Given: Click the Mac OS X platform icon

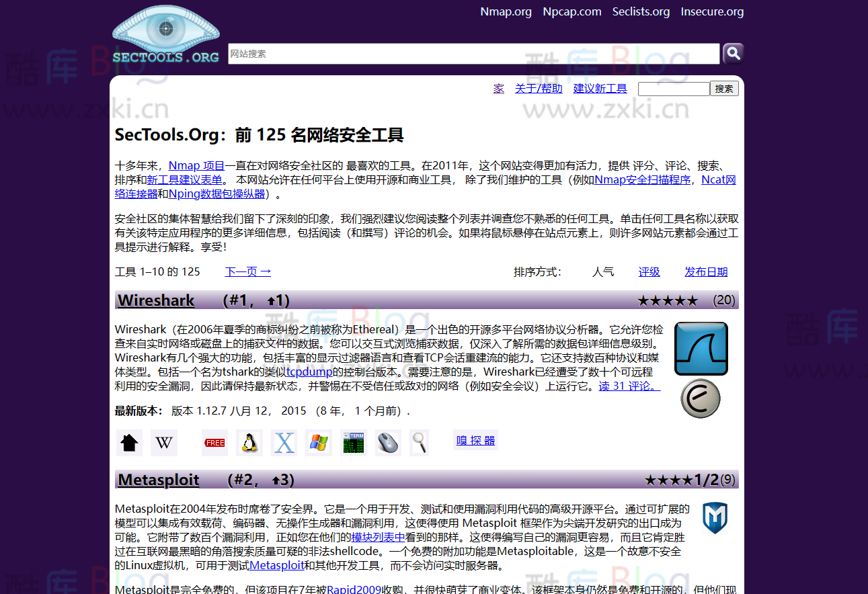Looking at the screenshot, I should pyautogui.click(x=284, y=442).
